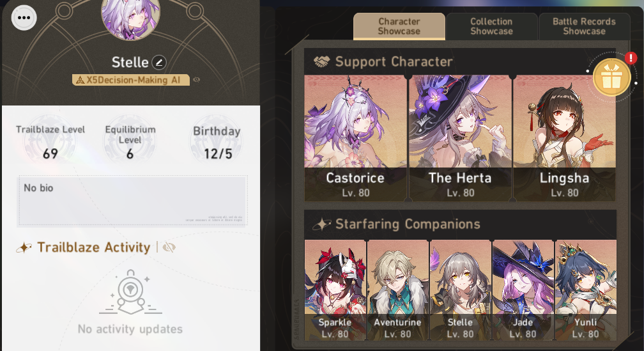Select Castorice support character card
Screen dimensions: 644x351
355,138
